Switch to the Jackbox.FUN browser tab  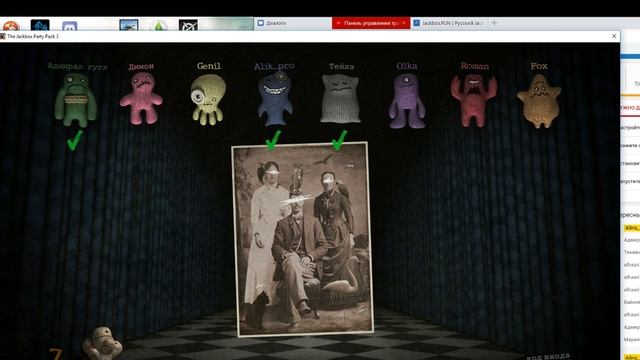point(449,23)
